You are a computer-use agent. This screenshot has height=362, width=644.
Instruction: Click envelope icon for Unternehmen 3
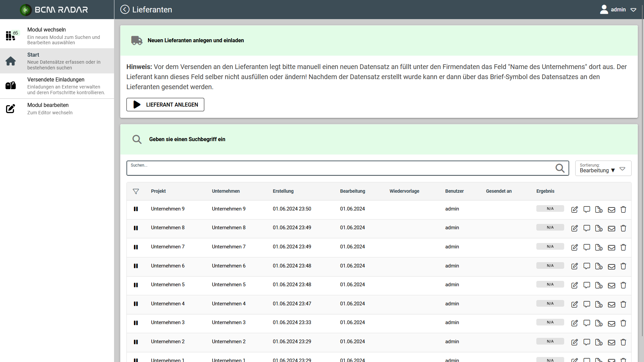[611, 323]
